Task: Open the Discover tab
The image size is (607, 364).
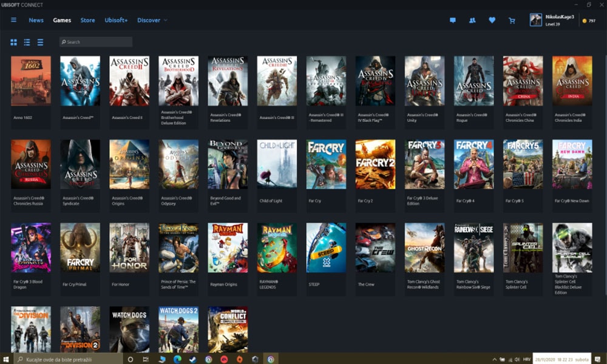Action: pos(149,20)
